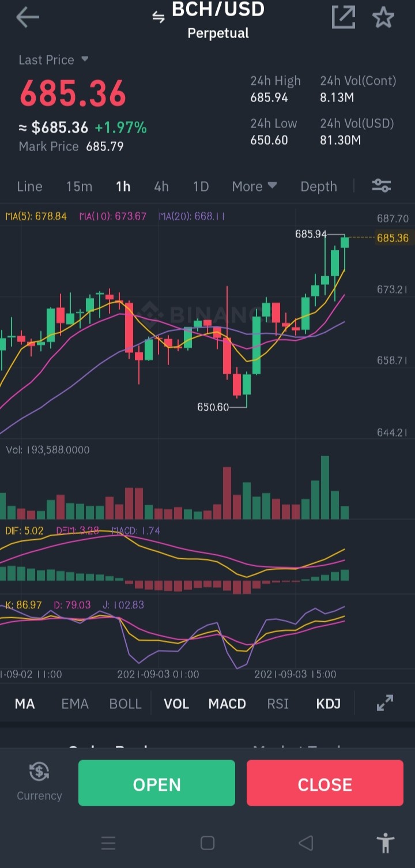The height and width of the screenshot is (868, 415).
Task: Add pair to favorites with star icon
Action: (x=383, y=17)
